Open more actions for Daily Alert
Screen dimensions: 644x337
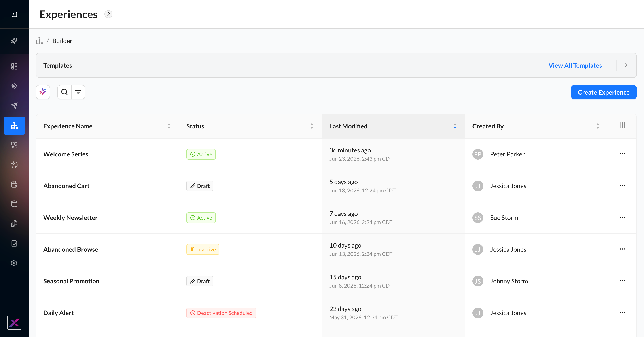tap(623, 312)
